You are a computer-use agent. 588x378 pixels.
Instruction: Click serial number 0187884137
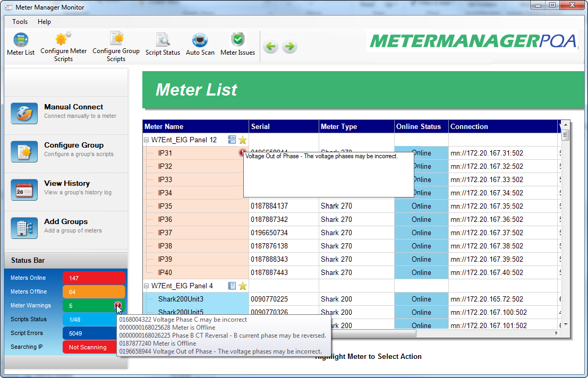click(x=269, y=206)
